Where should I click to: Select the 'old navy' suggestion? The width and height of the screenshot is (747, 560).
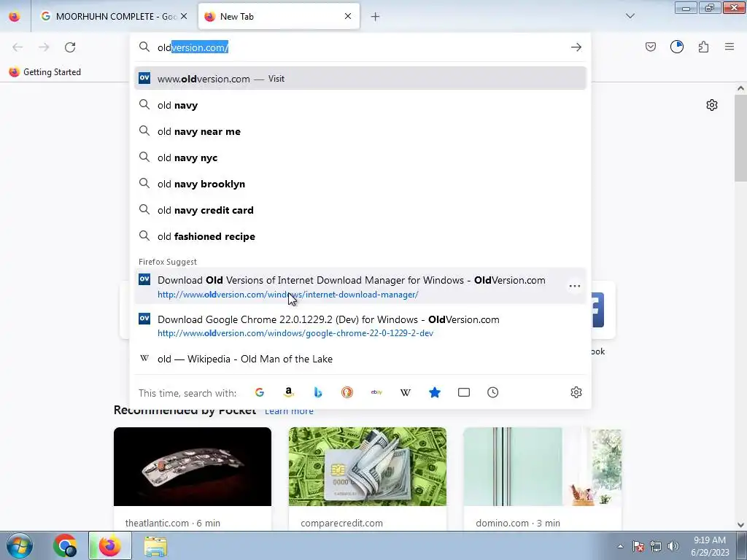click(360, 105)
